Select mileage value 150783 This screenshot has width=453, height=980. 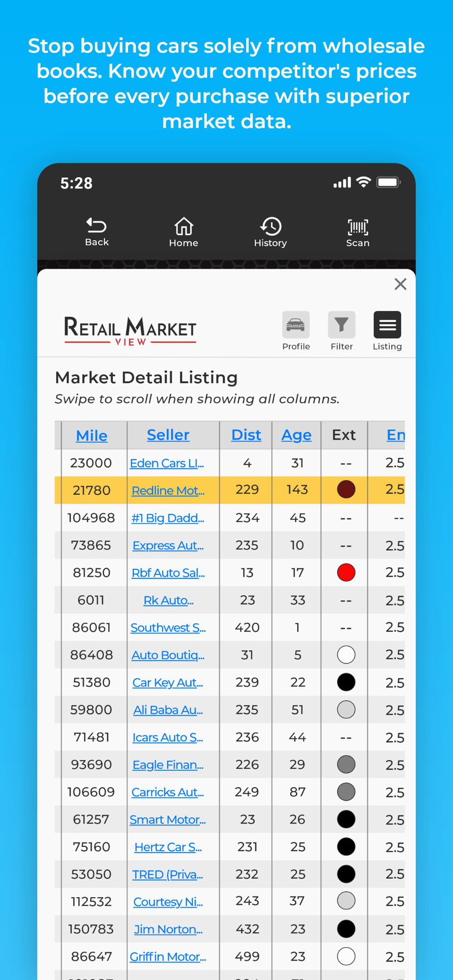pyautogui.click(x=91, y=930)
